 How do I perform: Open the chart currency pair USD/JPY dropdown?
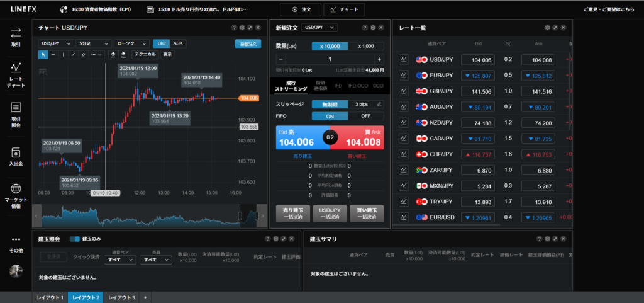click(56, 43)
